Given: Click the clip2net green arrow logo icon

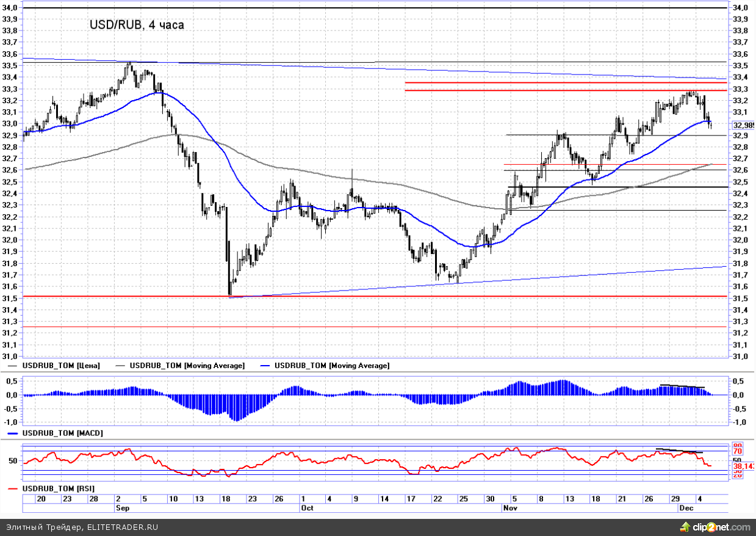Looking at the screenshot, I should [x=686, y=526].
